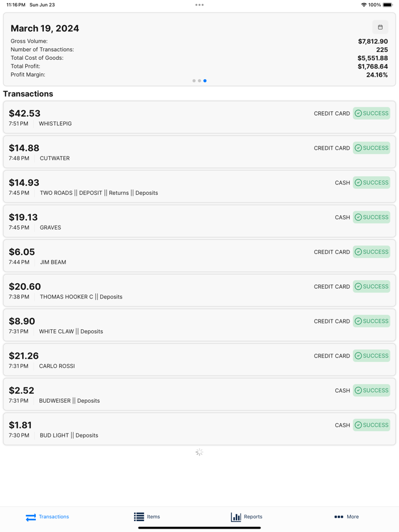Tap the Items list icon
Image resolution: width=399 pixels, height=532 pixels.
139,517
